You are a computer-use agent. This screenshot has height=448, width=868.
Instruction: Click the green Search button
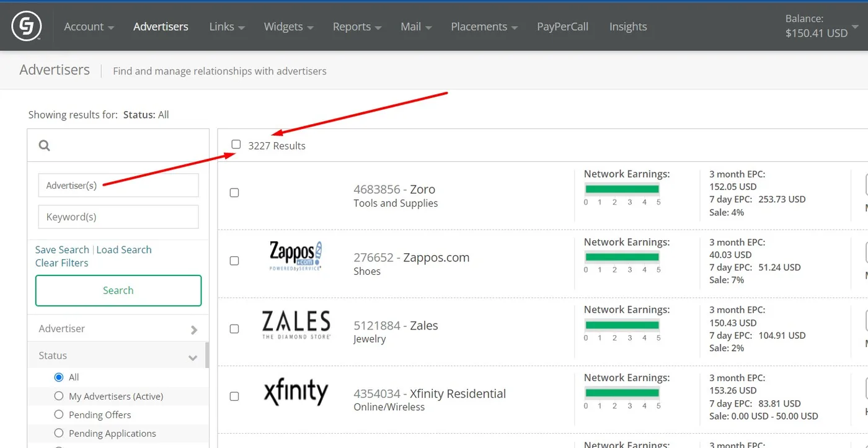[118, 290]
